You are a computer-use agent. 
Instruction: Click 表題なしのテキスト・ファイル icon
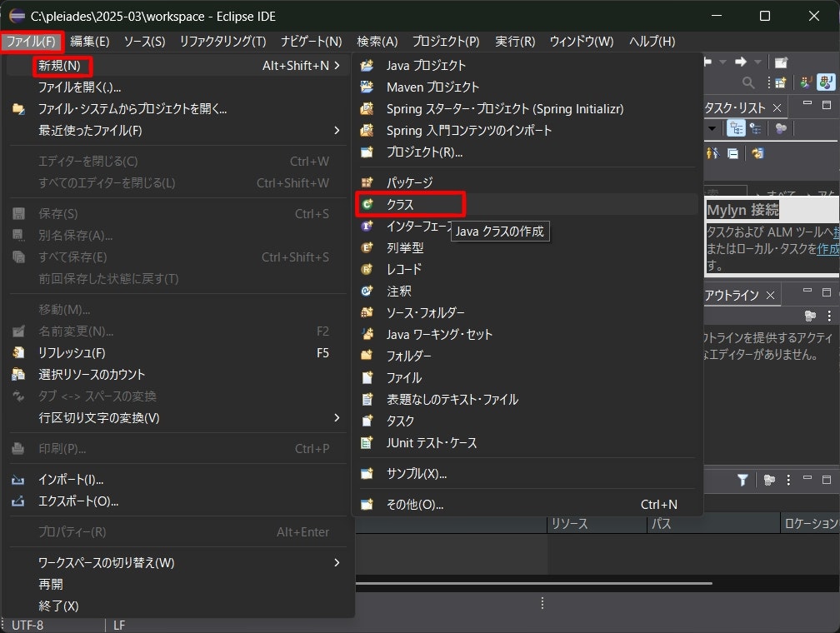pyautogui.click(x=367, y=399)
